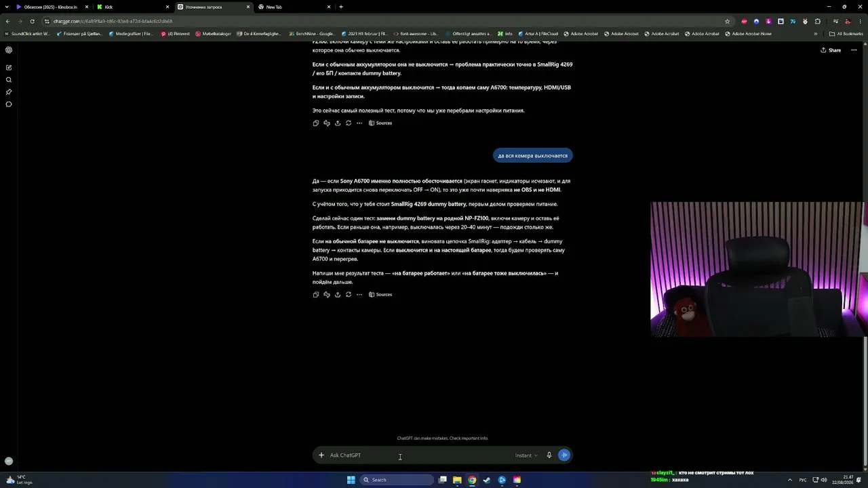Open the weather widget on the taskbar
The image size is (868, 488).
[19, 480]
